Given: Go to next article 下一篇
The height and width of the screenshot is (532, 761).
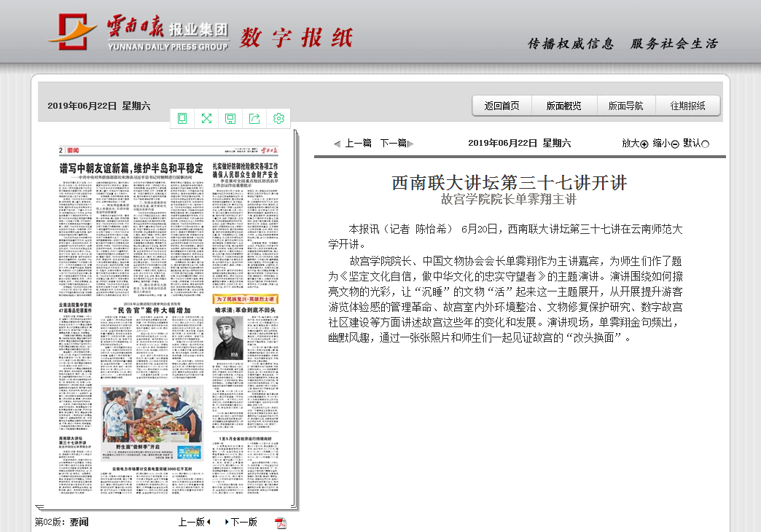Looking at the screenshot, I should (394, 144).
